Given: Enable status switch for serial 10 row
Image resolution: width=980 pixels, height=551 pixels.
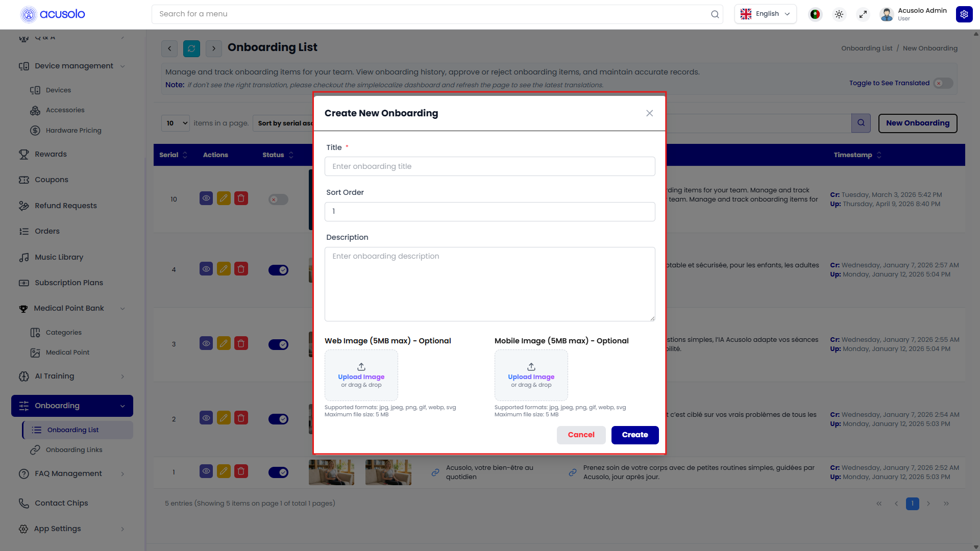Looking at the screenshot, I should [279, 199].
